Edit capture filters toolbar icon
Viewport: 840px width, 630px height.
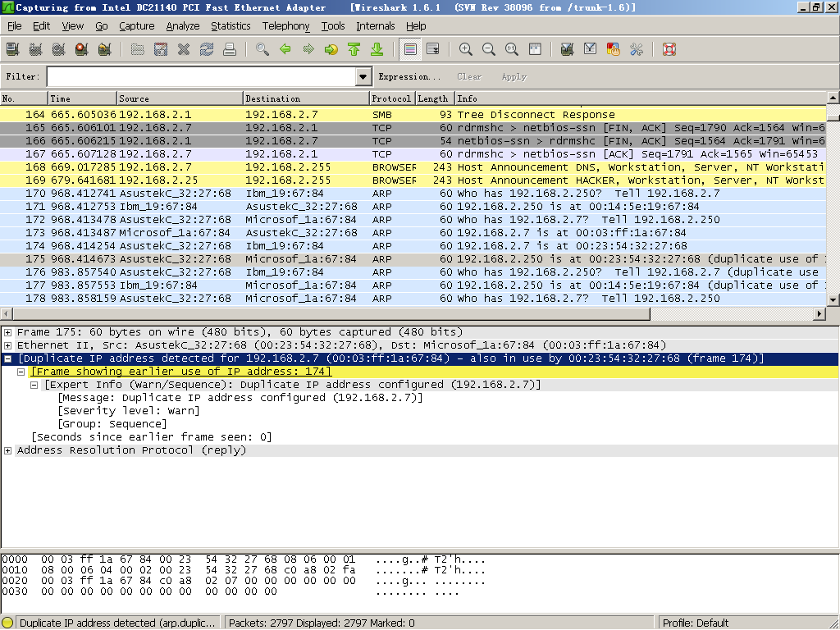(568, 49)
